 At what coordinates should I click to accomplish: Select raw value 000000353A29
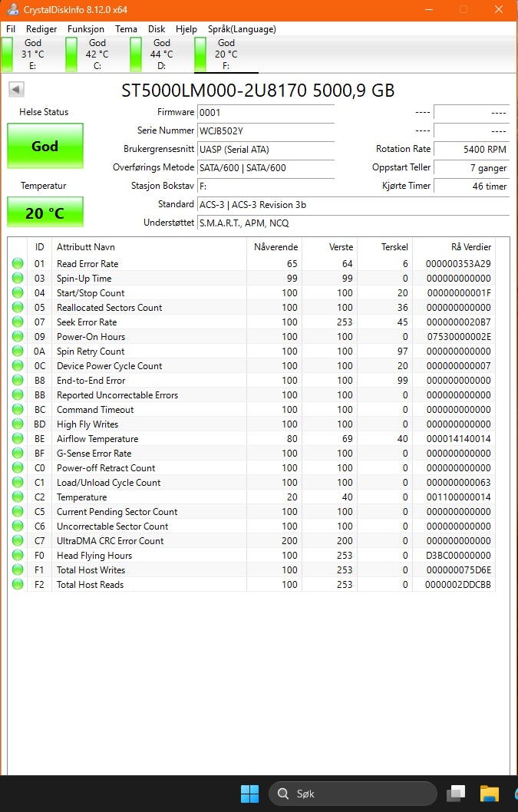click(458, 263)
